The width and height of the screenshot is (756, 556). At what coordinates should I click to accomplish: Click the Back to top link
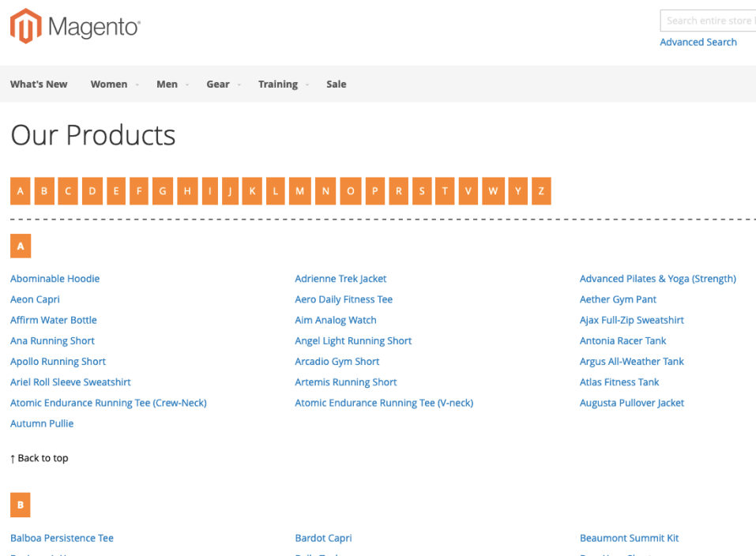[x=39, y=457]
